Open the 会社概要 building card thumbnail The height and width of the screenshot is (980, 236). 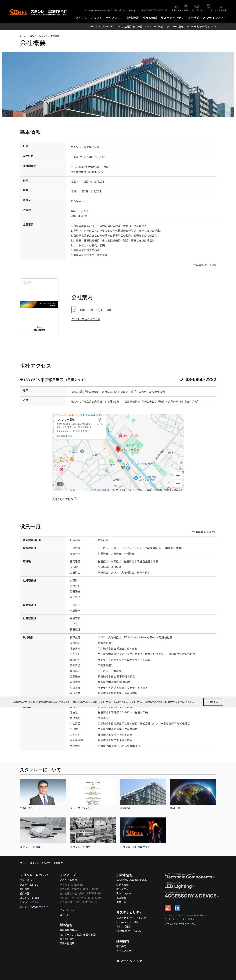pyautogui.click(x=143, y=792)
